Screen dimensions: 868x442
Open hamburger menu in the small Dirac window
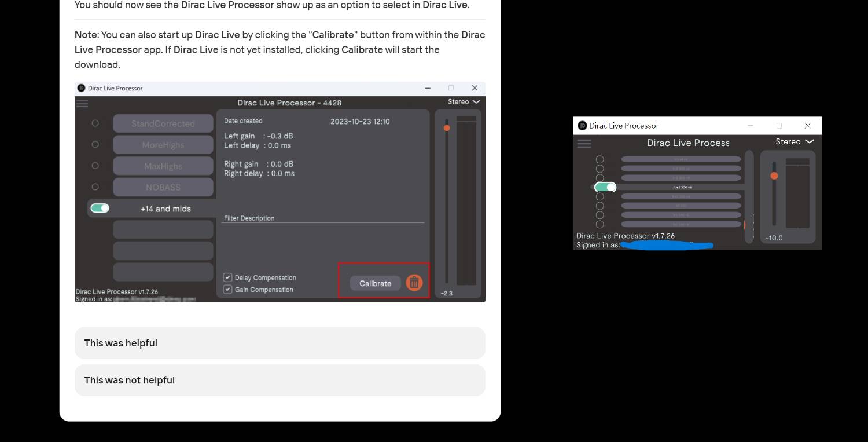584,143
